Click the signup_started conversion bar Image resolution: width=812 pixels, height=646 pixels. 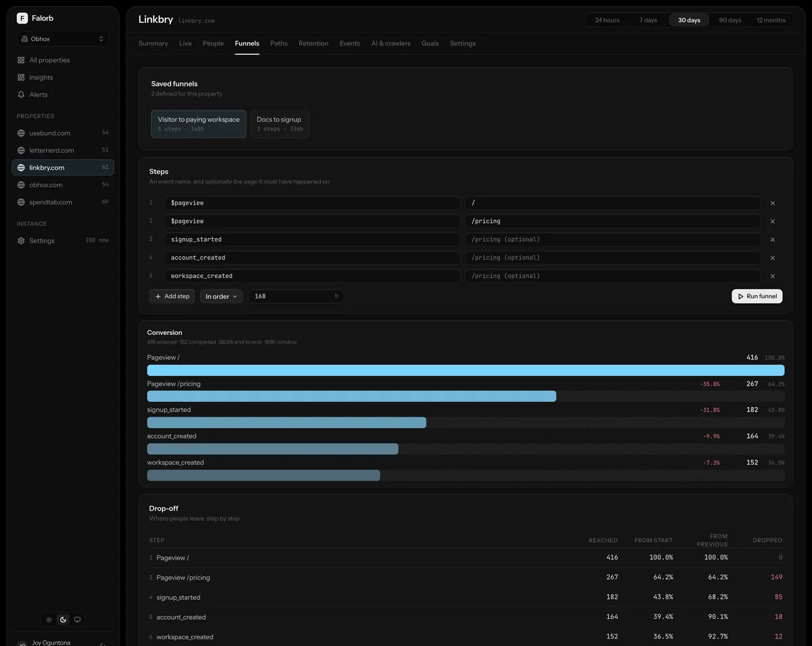(287, 423)
